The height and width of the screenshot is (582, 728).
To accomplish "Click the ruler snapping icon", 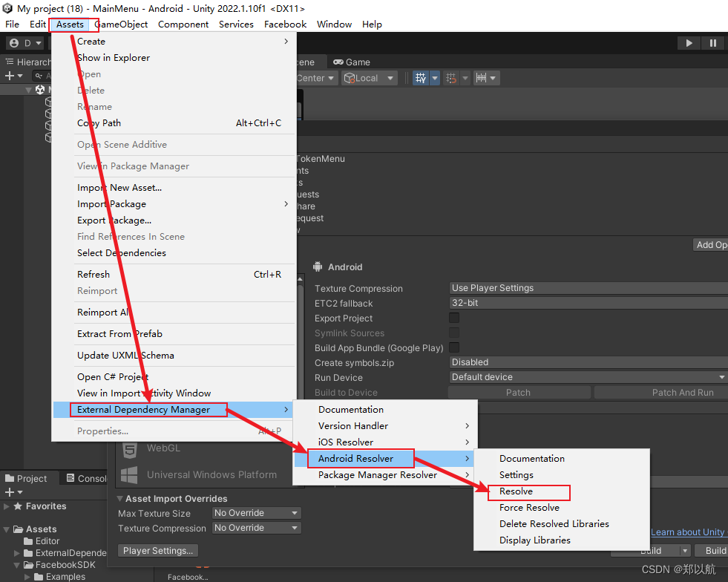I will (482, 78).
